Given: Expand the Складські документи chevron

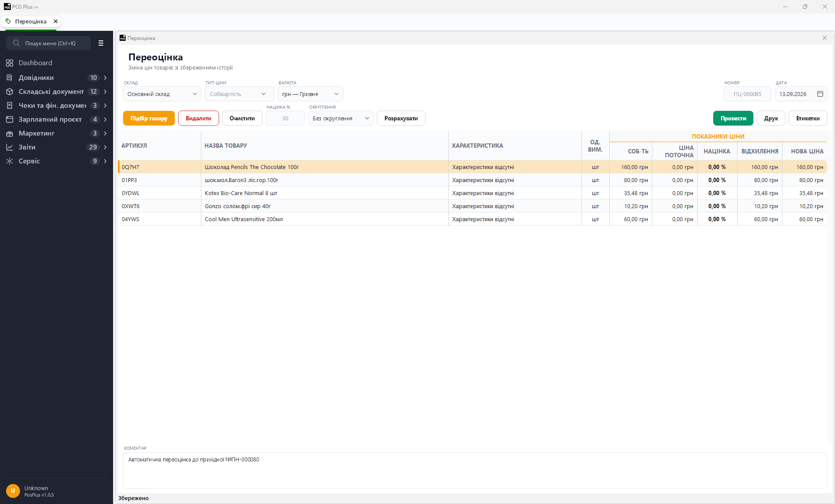Looking at the screenshot, I should click(x=105, y=92).
